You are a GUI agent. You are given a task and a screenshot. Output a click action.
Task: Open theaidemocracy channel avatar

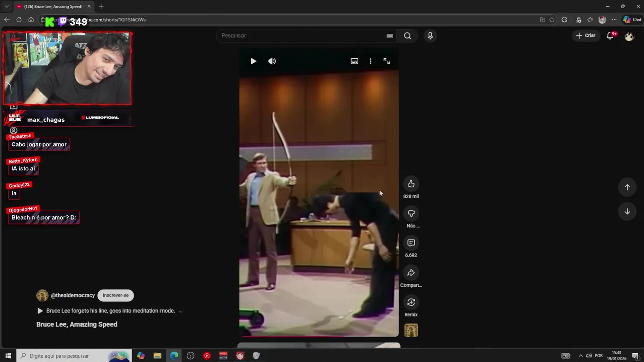pos(42,296)
